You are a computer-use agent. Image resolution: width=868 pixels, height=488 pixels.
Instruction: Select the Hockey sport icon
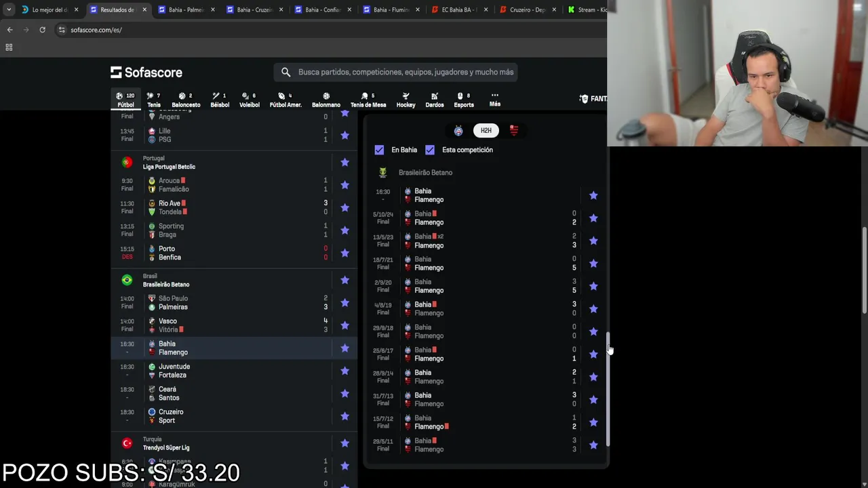(406, 100)
